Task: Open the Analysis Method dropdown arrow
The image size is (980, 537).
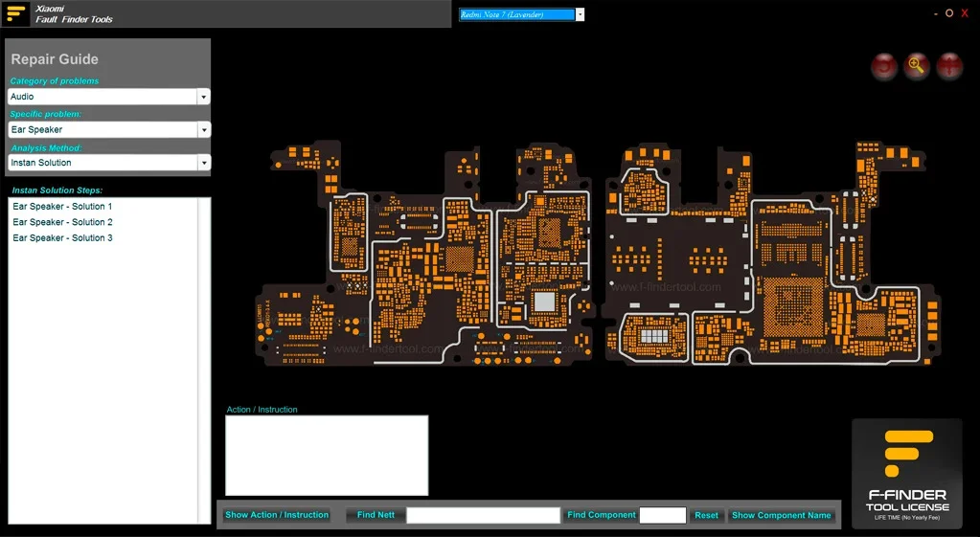Action: (204, 163)
